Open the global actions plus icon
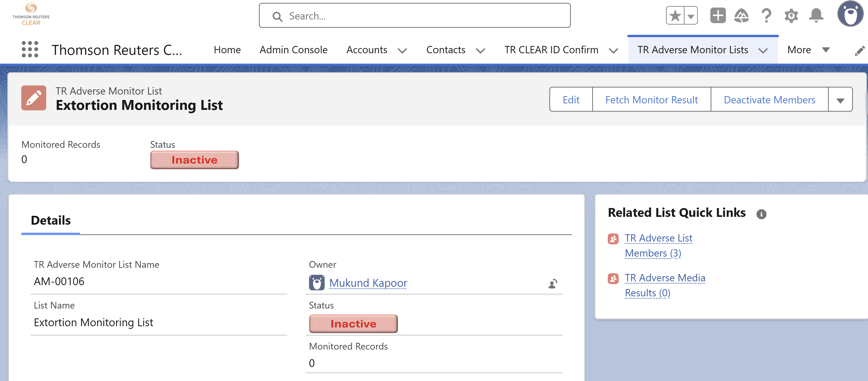The height and width of the screenshot is (381, 868). point(718,16)
